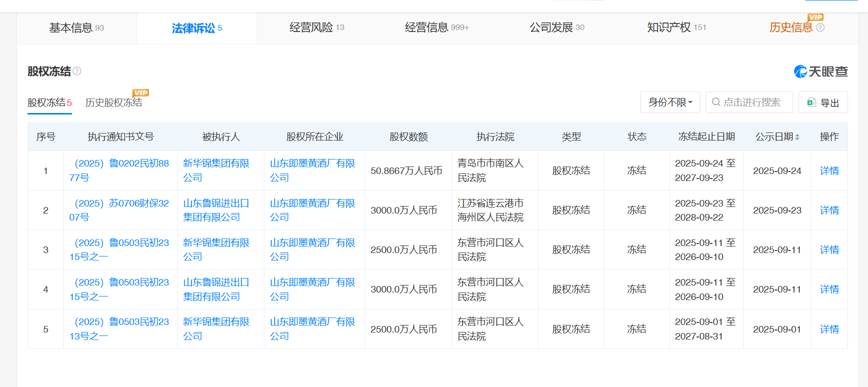Screen dimensions: 868x387
Task: Click the 冻结起止日期 column header
Action: click(707, 137)
